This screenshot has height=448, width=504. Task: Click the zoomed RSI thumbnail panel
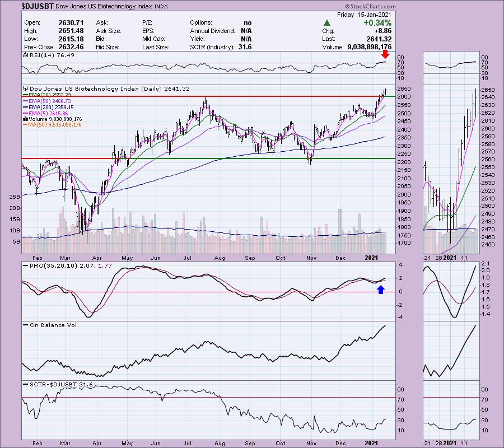point(451,67)
